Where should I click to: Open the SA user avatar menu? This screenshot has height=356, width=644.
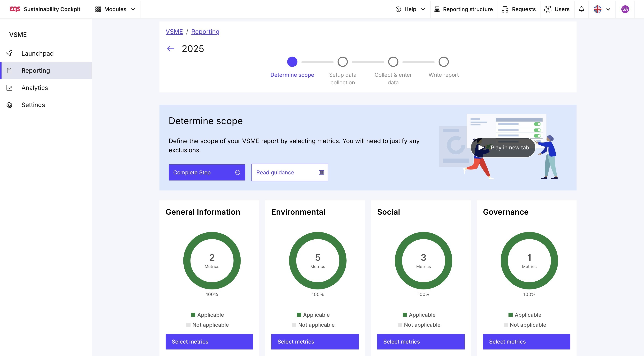pyautogui.click(x=625, y=9)
